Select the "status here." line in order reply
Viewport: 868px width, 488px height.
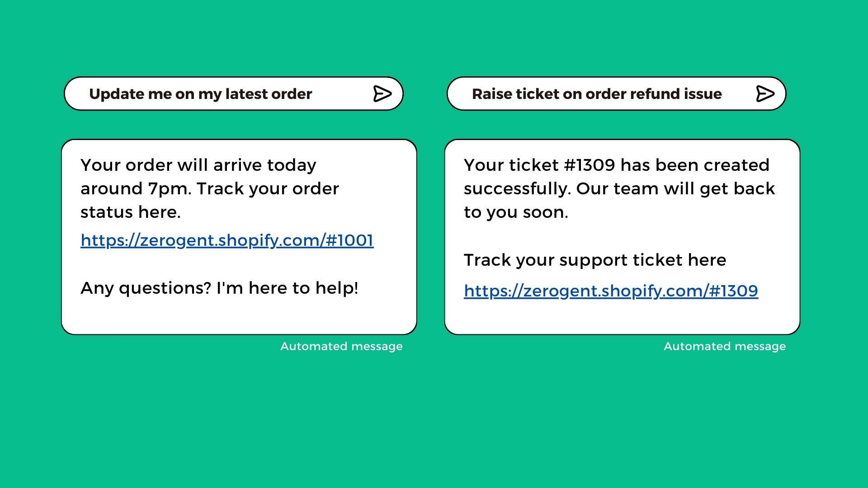130,212
